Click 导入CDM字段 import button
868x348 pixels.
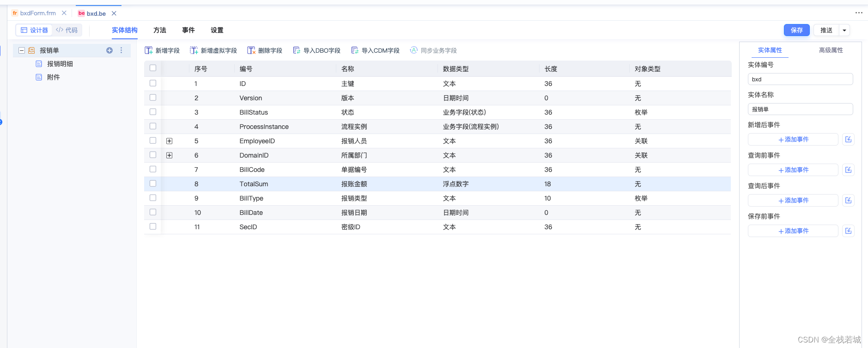coord(375,50)
